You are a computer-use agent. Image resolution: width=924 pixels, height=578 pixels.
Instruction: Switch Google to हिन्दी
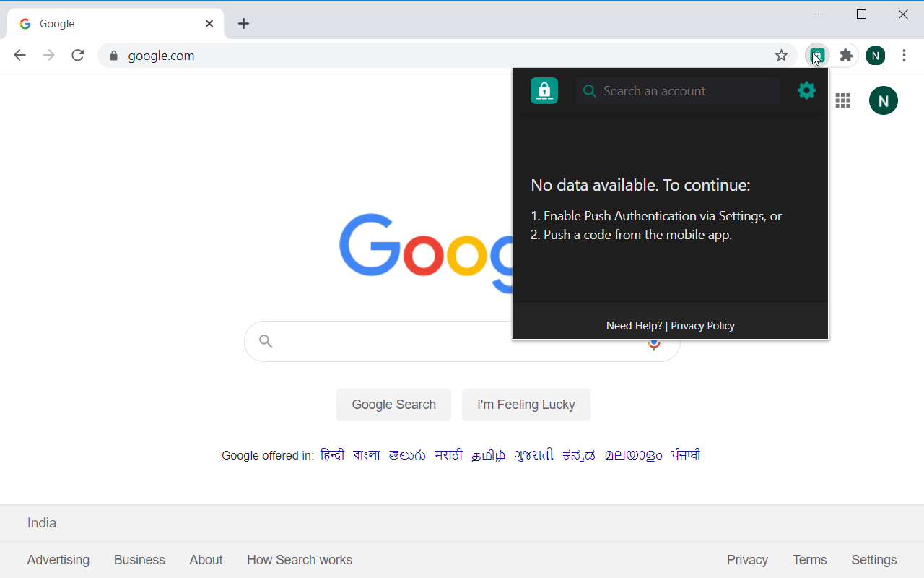[333, 455]
